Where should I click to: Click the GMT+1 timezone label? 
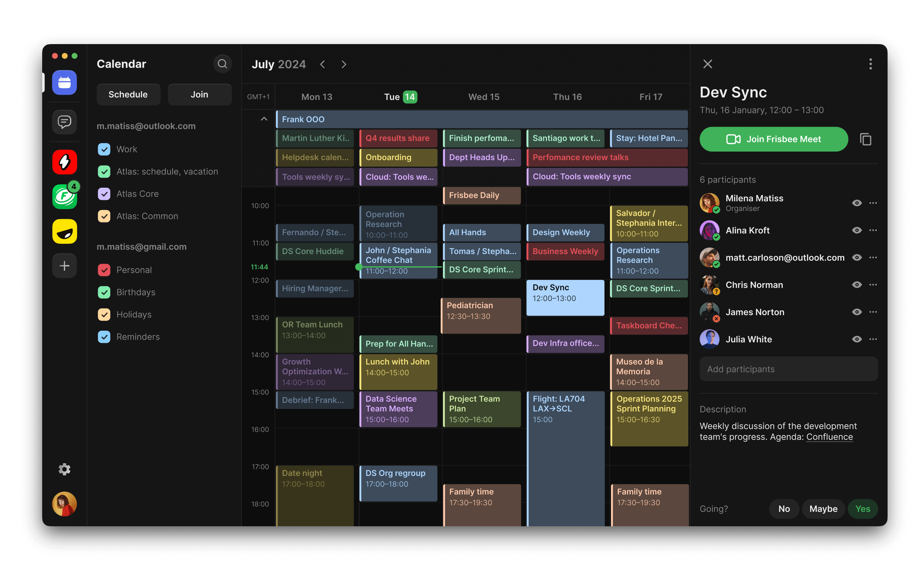(258, 97)
